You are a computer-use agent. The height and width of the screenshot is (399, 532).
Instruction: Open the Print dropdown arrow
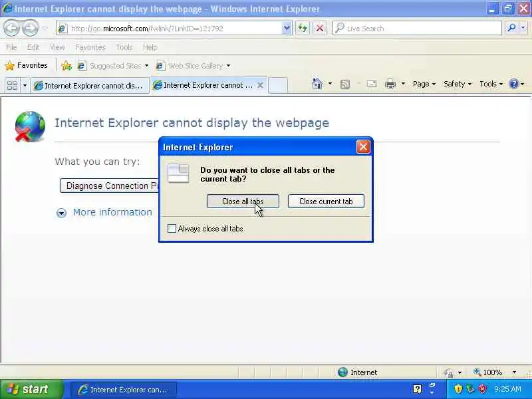coord(403,84)
